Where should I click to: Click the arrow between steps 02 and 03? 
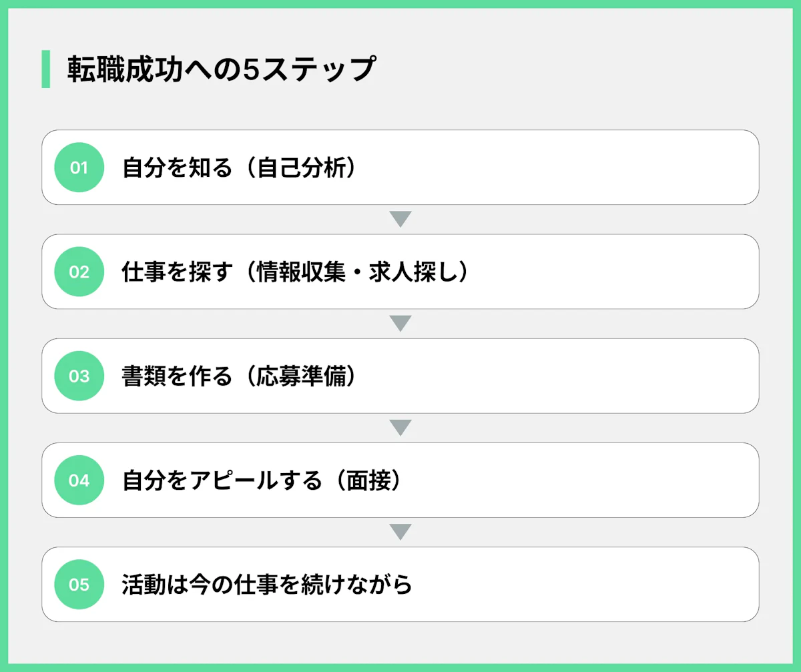coord(400,324)
